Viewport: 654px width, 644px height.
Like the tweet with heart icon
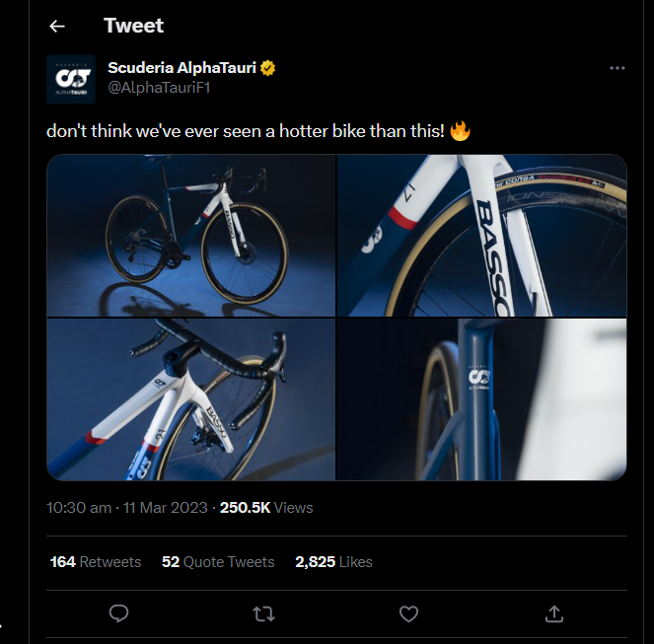coord(408,613)
